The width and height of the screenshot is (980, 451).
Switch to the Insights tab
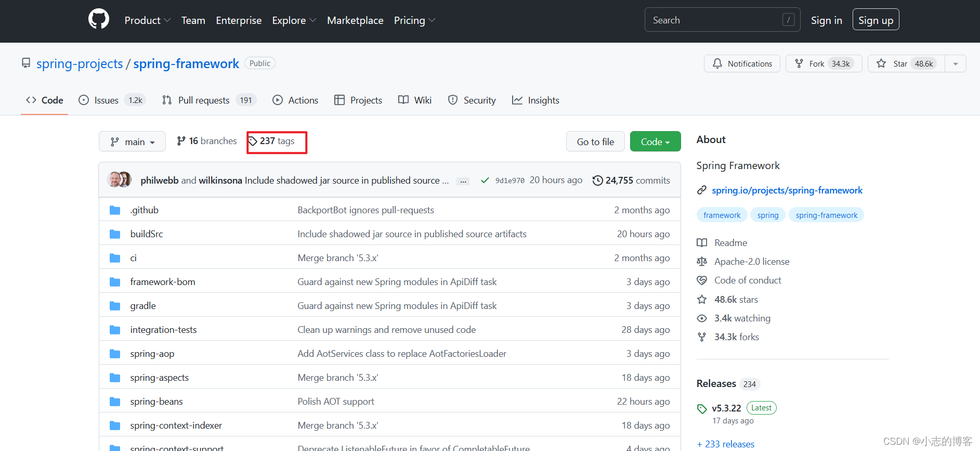(535, 100)
